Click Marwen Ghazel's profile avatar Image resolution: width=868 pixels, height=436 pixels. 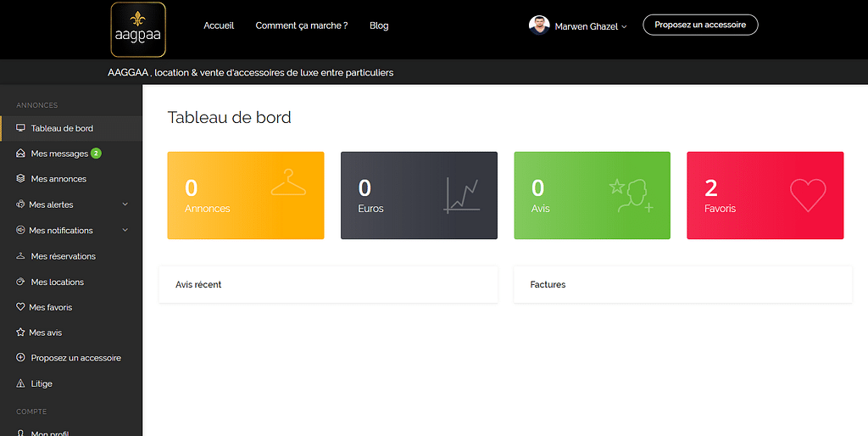click(x=539, y=25)
